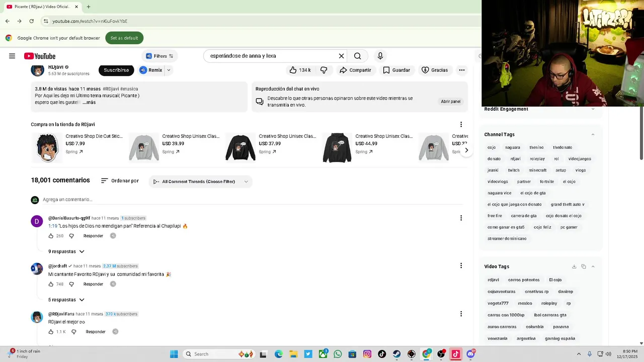Open the USD 44.99 black hoodie product

coord(337,148)
